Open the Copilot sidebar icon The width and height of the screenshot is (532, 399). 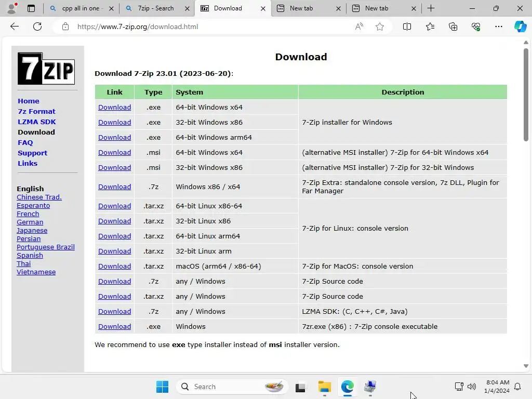520,26
